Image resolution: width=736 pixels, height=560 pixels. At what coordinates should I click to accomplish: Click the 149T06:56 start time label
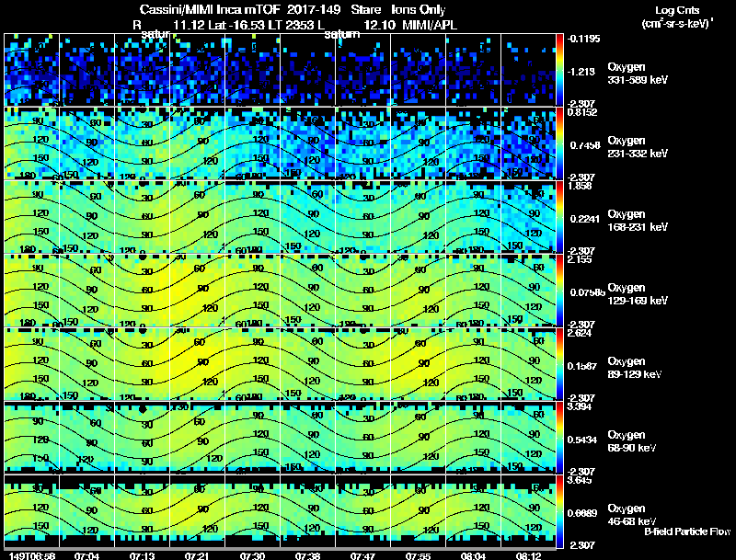32,555
